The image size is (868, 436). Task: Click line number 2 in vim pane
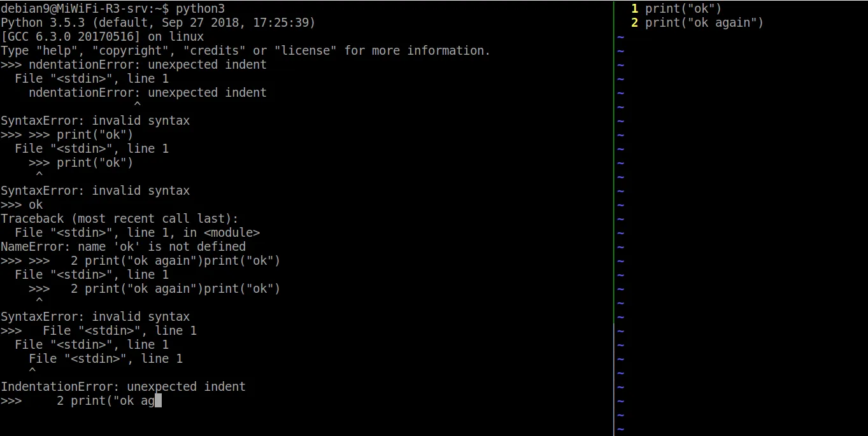coord(634,23)
